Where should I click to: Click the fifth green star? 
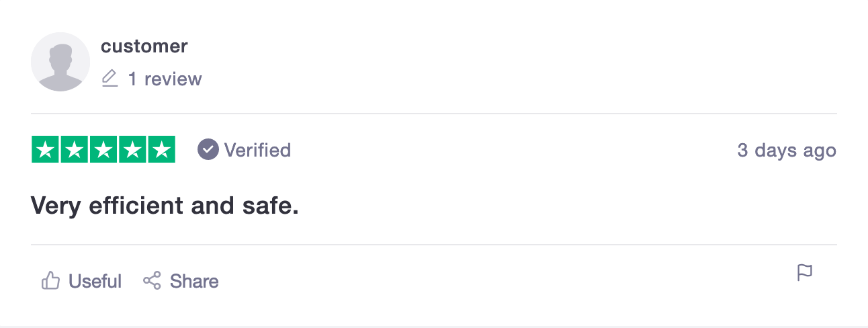click(161, 150)
